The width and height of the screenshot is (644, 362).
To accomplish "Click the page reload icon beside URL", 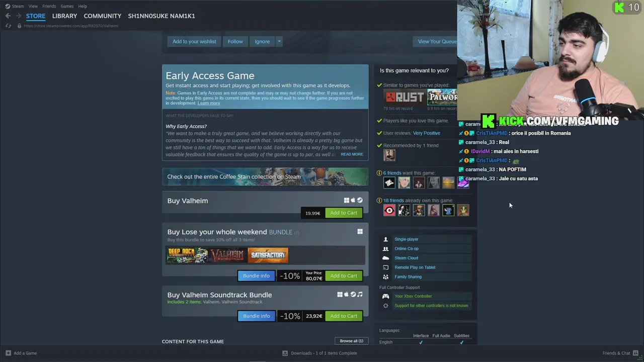I will pyautogui.click(x=9, y=26).
